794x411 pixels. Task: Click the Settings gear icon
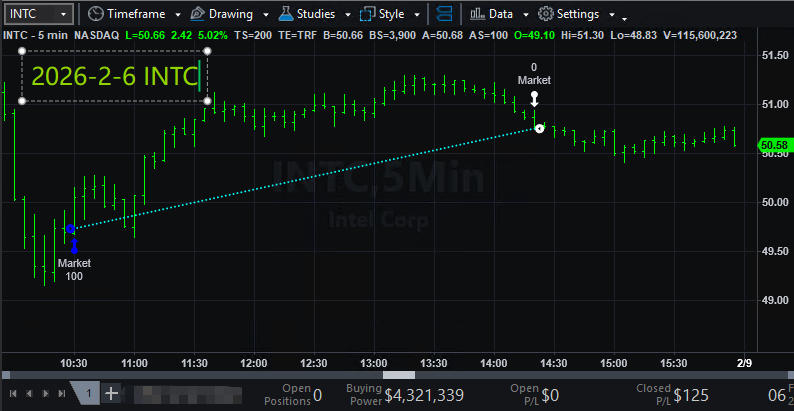(546, 15)
